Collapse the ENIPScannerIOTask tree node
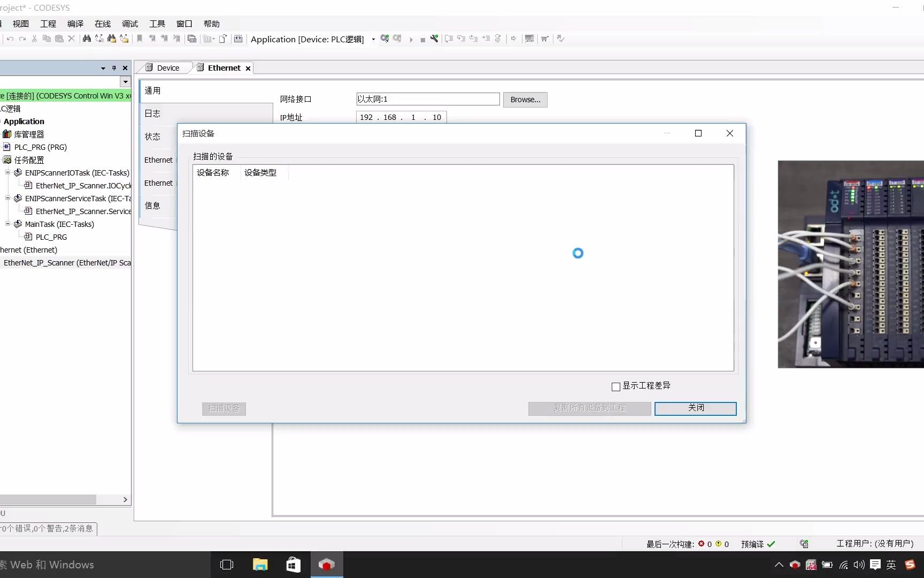Image resolution: width=924 pixels, height=578 pixels. [7, 173]
